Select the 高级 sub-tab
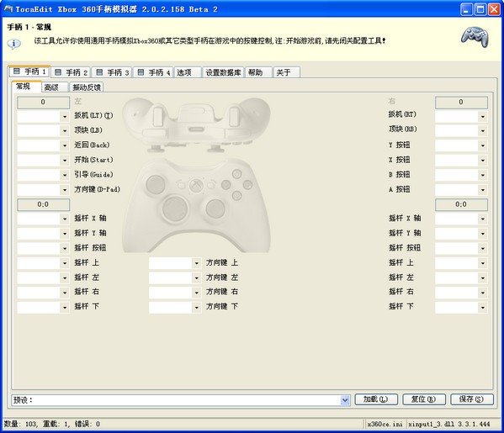This screenshot has height=433, width=504. (x=55, y=87)
